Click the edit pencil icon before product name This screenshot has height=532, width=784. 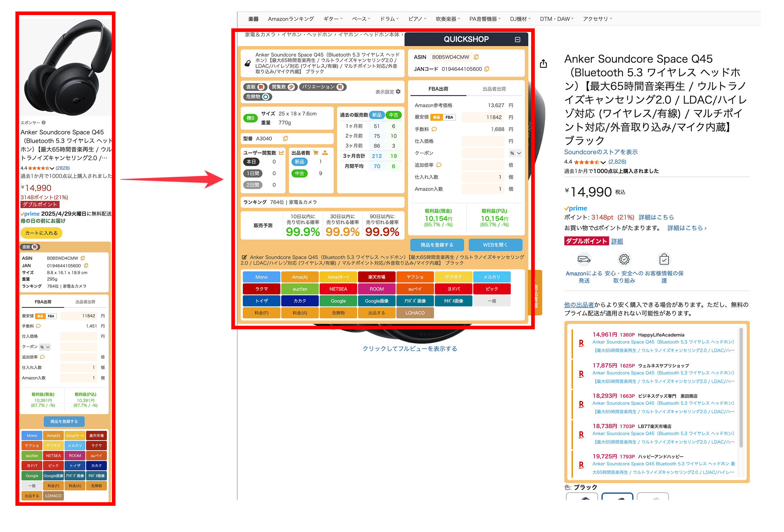(244, 257)
